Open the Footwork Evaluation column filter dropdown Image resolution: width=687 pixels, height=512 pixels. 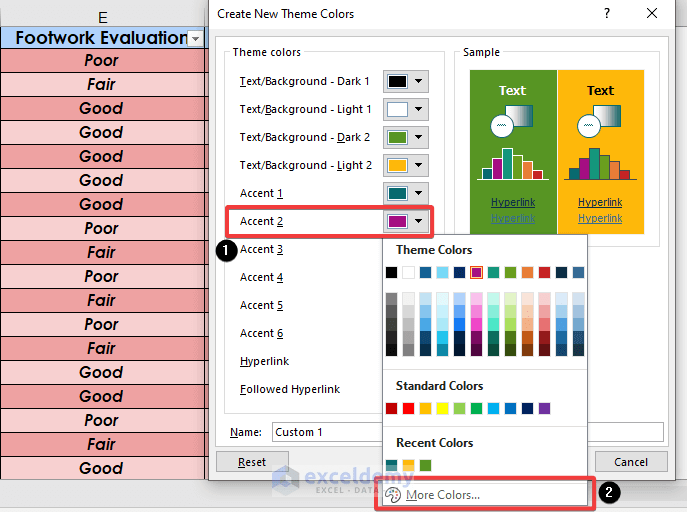[195, 39]
